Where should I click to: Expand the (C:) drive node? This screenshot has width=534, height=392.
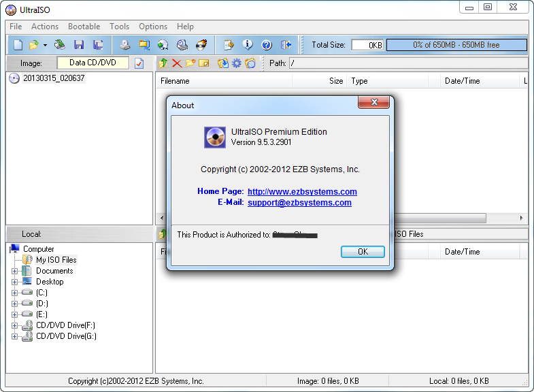[14, 293]
